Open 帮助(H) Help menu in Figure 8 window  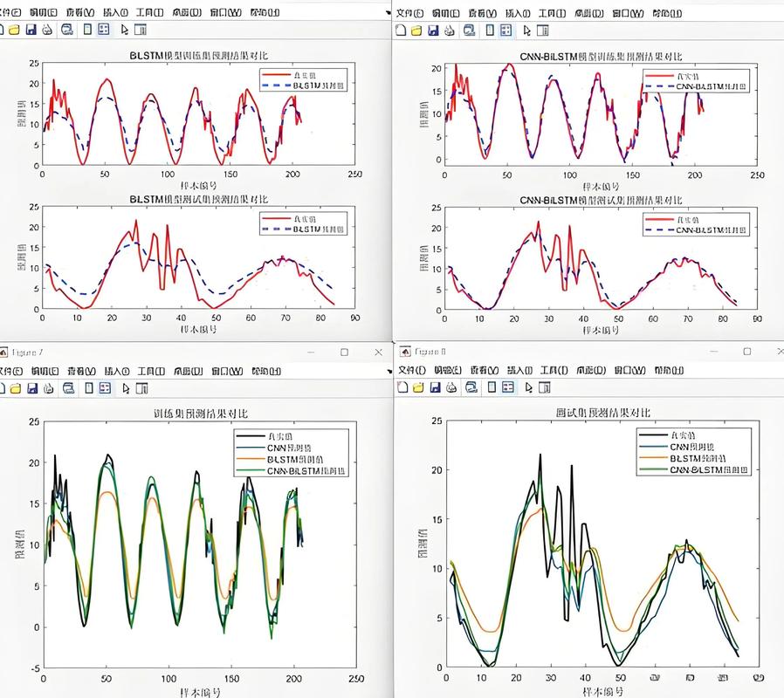666,371
